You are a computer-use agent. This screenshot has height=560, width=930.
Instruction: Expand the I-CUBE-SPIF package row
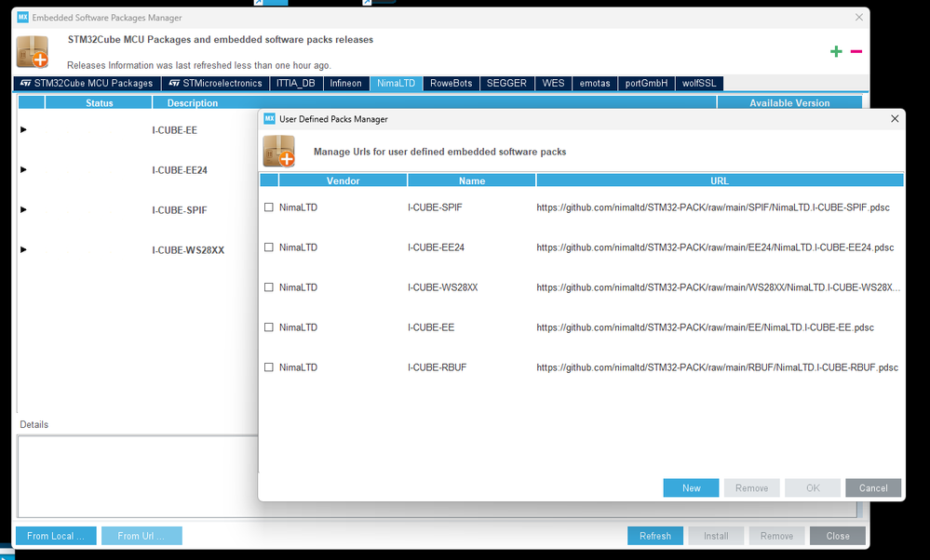(23, 210)
